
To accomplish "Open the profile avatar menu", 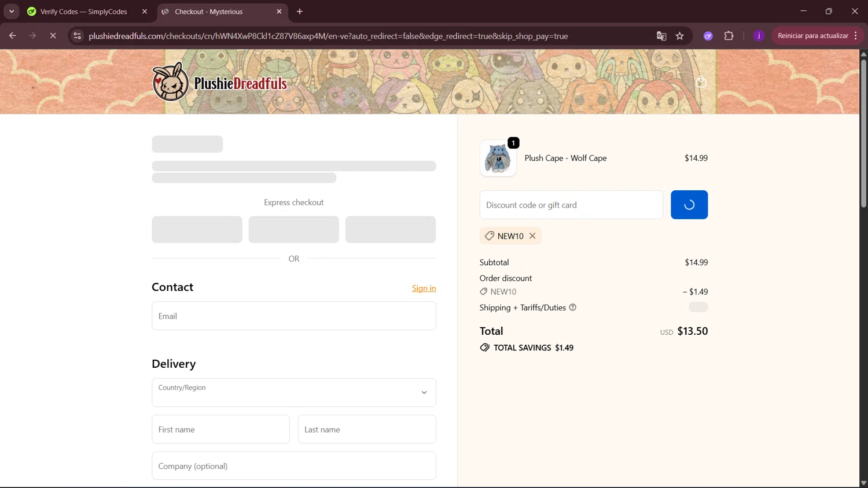I will tap(759, 36).
